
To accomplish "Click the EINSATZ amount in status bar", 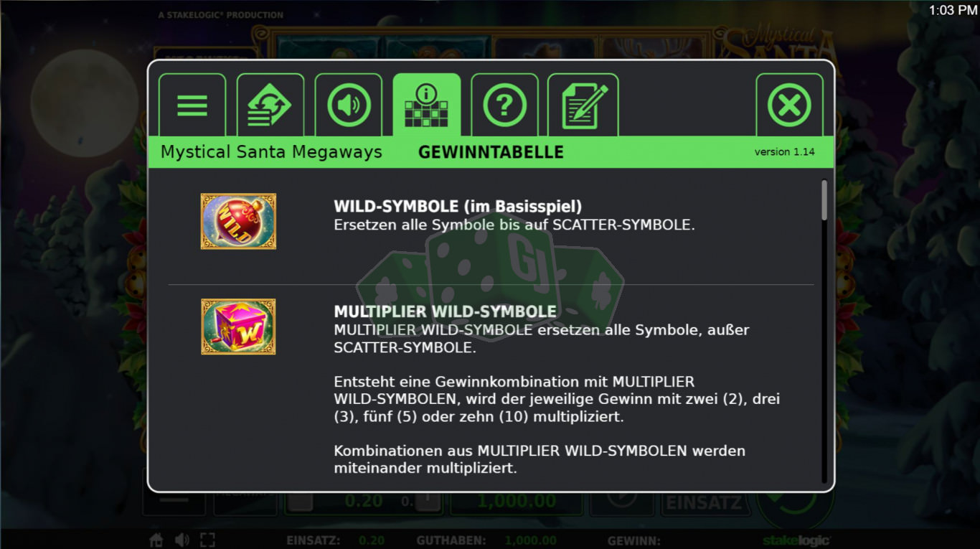I will 372,541.
